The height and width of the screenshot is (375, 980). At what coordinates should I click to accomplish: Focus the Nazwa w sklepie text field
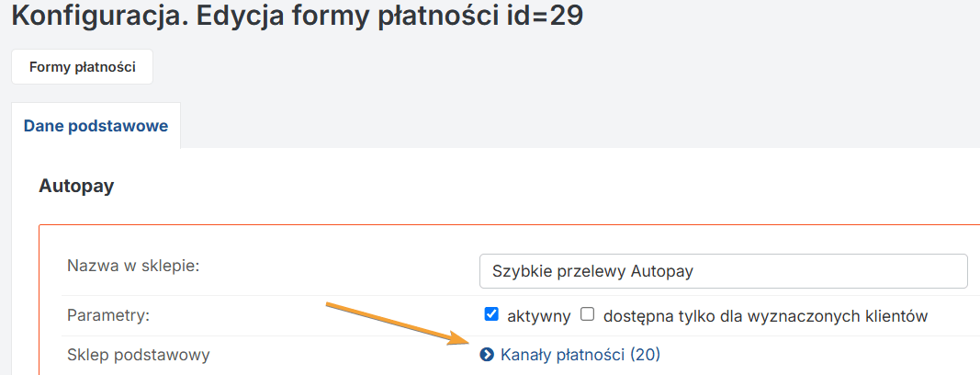pyautogui.click(x=723, y=271)
